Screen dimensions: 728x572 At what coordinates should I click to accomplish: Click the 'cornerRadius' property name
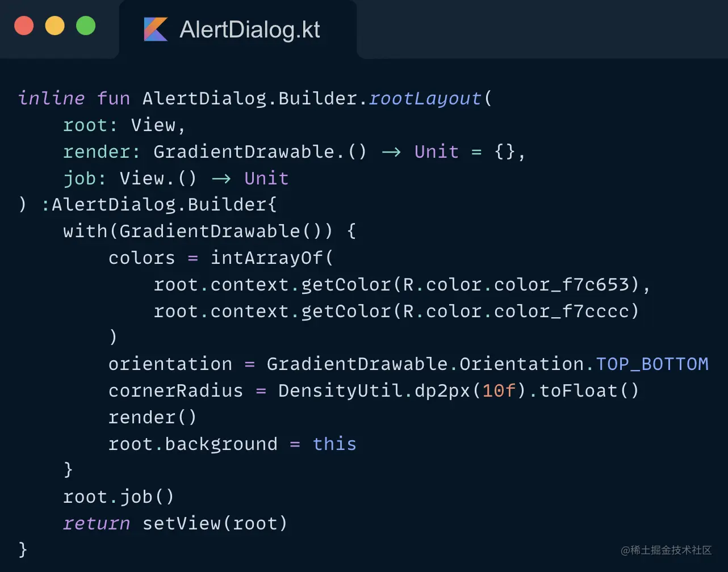click(x=176, y=390)
